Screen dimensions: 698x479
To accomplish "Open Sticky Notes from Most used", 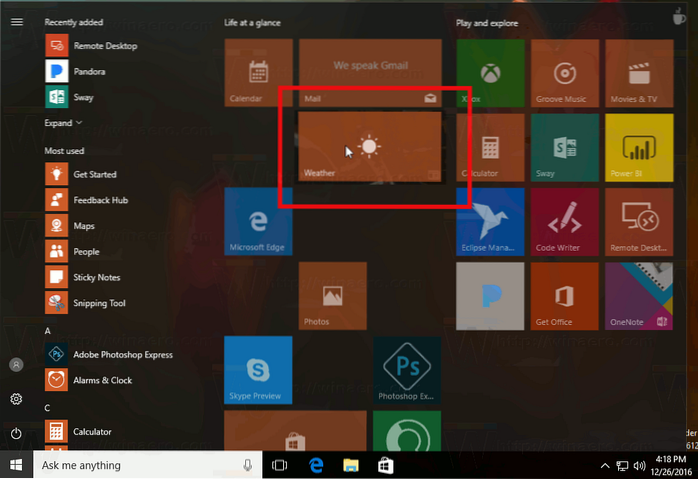I will (x=96, y=277).
